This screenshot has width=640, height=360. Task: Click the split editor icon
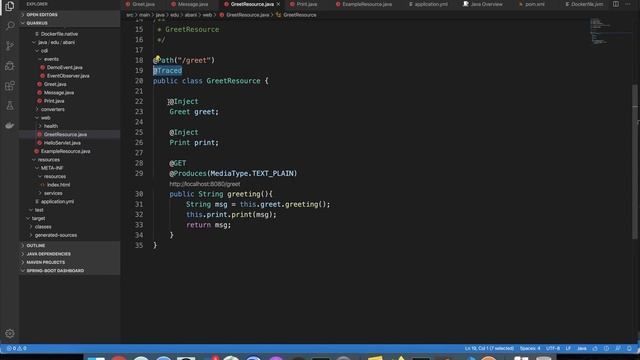tap(616, 4)
